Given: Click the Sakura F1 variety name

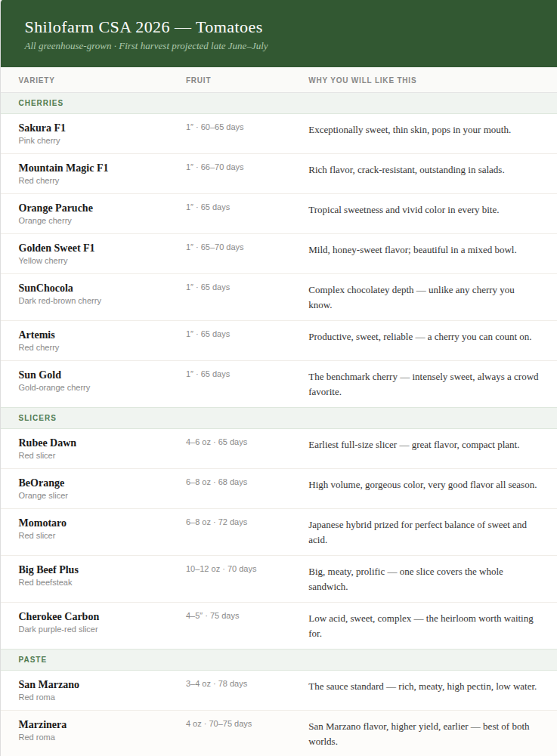Looking at the screenshot, I should coord(42,128).
